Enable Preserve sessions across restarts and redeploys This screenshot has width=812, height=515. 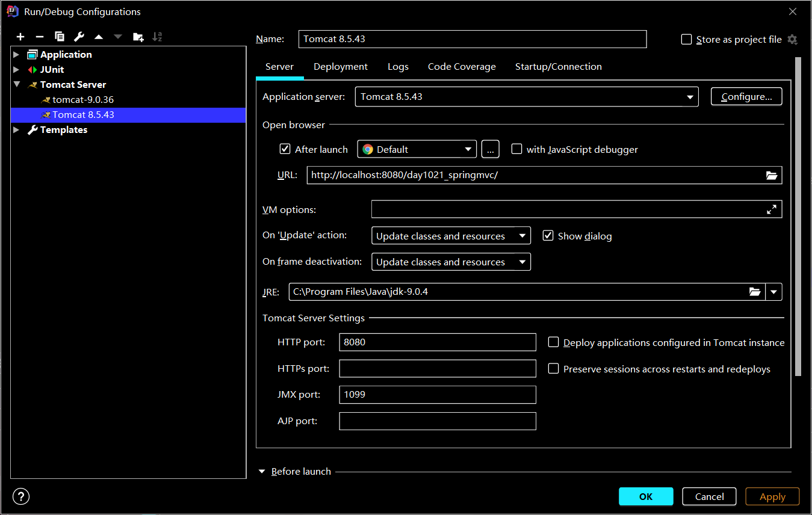pos(553,369)
